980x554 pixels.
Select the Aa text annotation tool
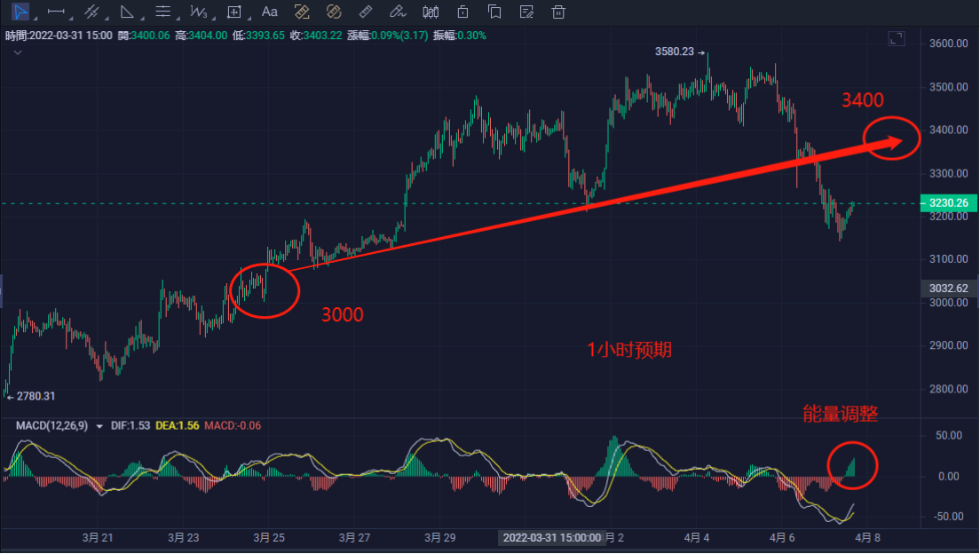(270, 12)
